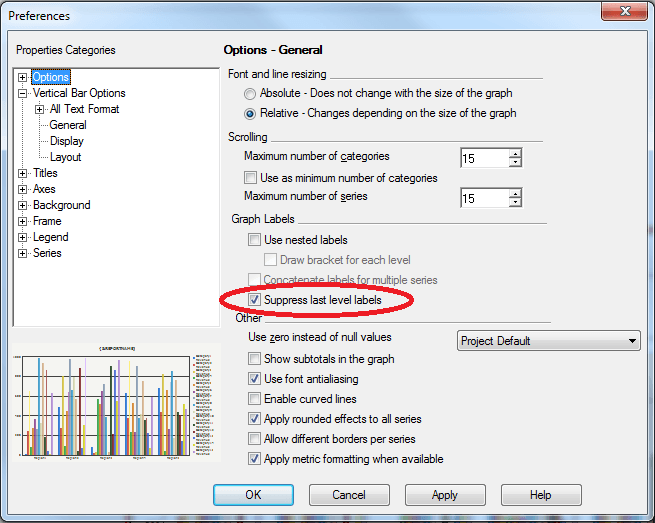Uncheck Suppress last level labels

pyautogui.click(x=254, y=300)
